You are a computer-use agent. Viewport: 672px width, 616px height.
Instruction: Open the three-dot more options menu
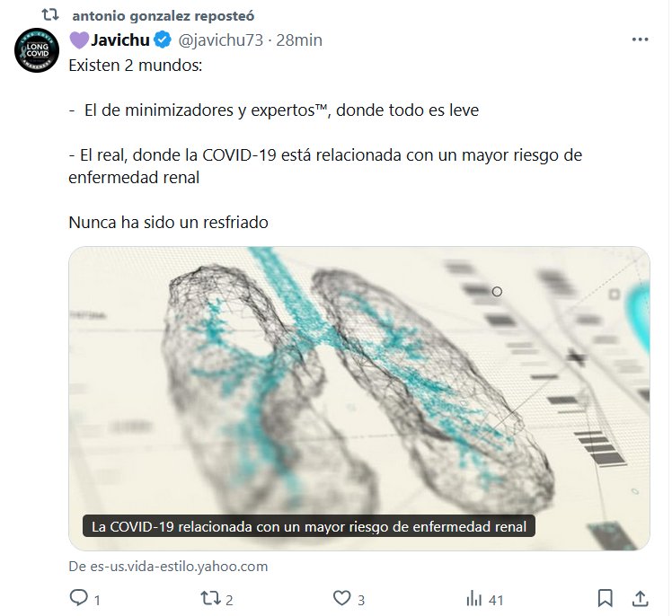click(640, 40)
